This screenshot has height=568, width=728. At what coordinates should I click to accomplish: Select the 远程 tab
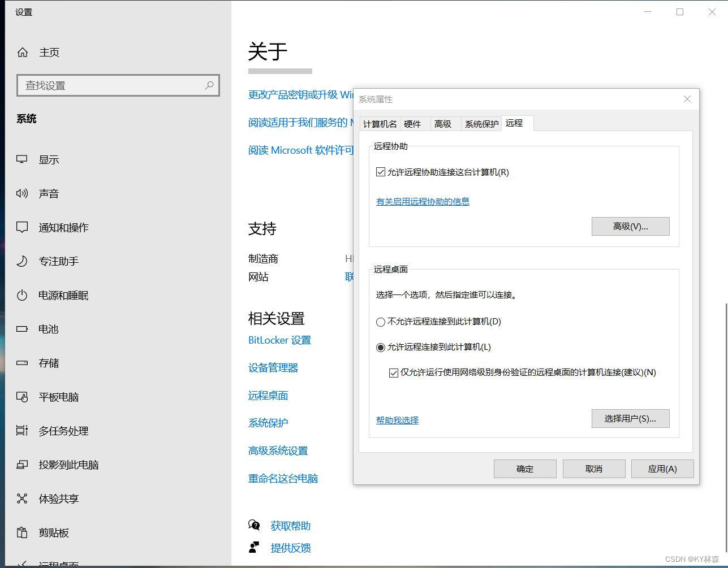coord(516,123)
